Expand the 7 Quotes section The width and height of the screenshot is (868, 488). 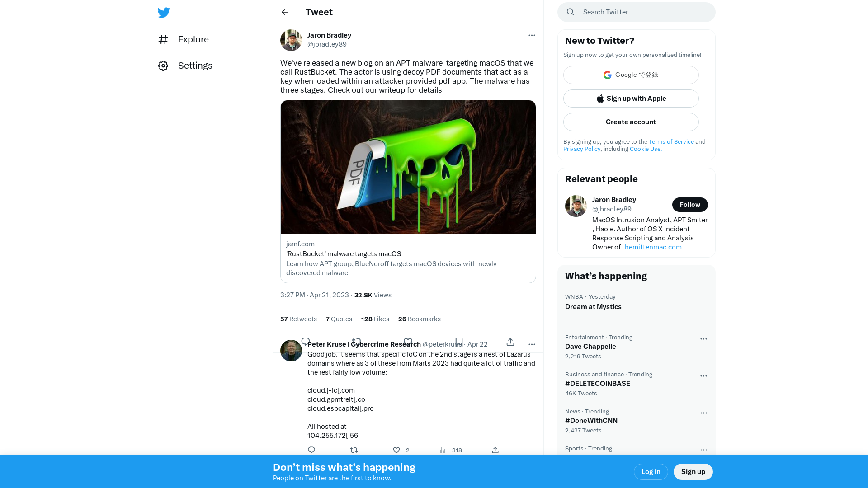click(339, 319)
